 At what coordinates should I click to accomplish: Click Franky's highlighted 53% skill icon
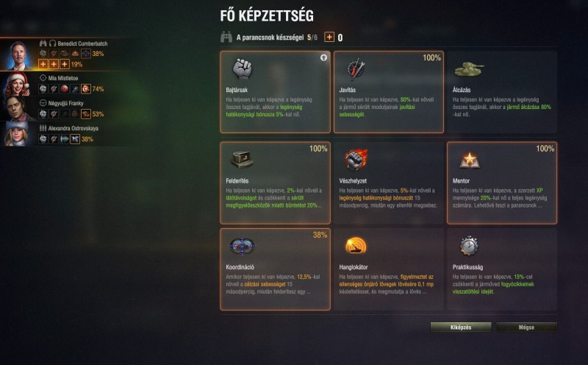pos(86,114)
